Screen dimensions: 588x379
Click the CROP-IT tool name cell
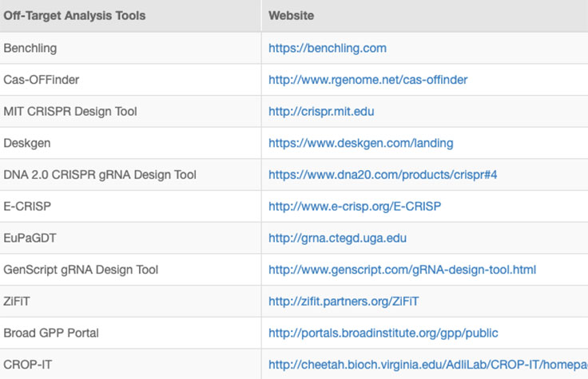[30, 365]
